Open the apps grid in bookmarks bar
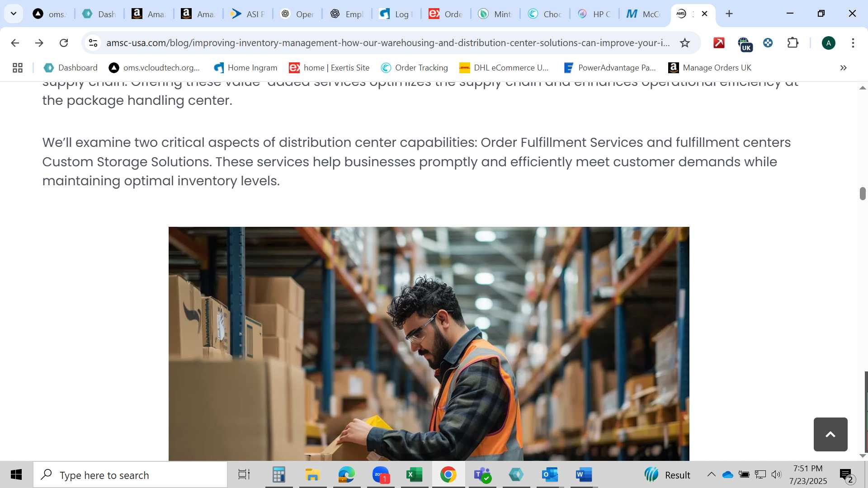This screenshot has width=868, height=488. click(x=18, y=68)
